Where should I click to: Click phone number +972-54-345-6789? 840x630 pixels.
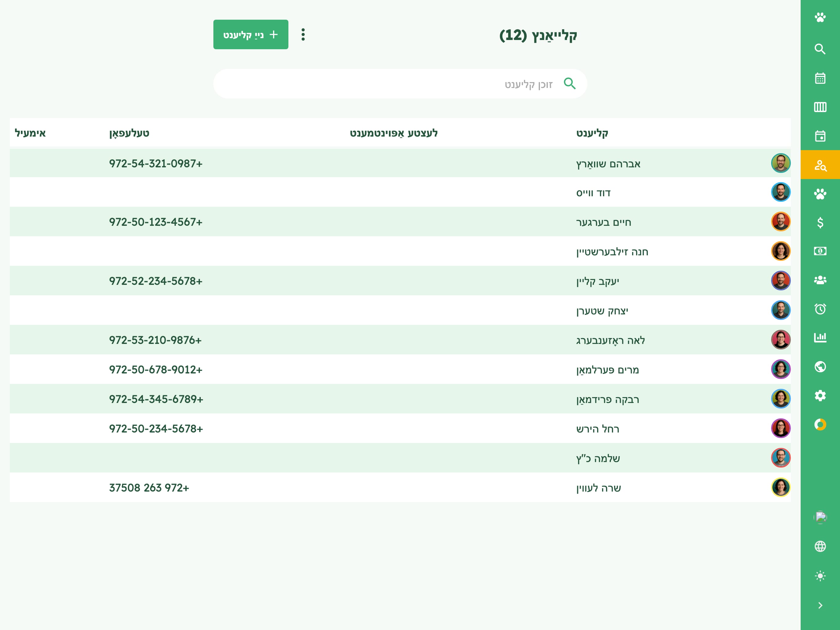pyautogui.click(x=156, y=399)
